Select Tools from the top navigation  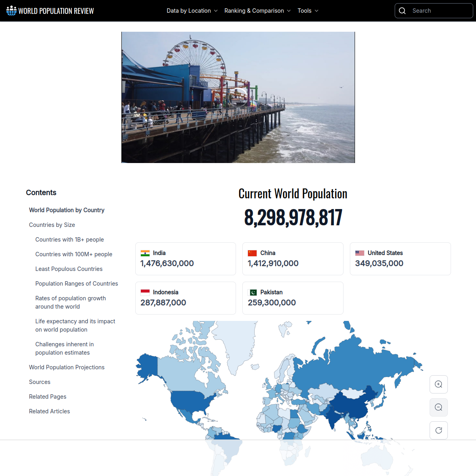(305, 11)
